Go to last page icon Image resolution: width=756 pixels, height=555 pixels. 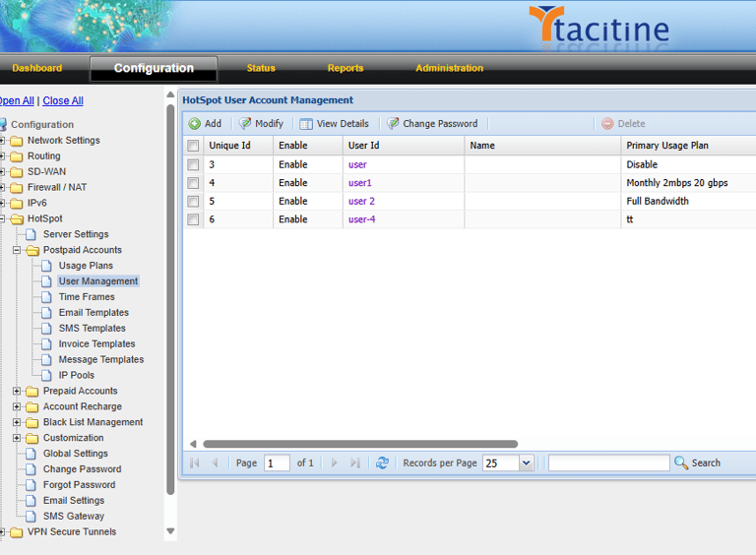355,462
